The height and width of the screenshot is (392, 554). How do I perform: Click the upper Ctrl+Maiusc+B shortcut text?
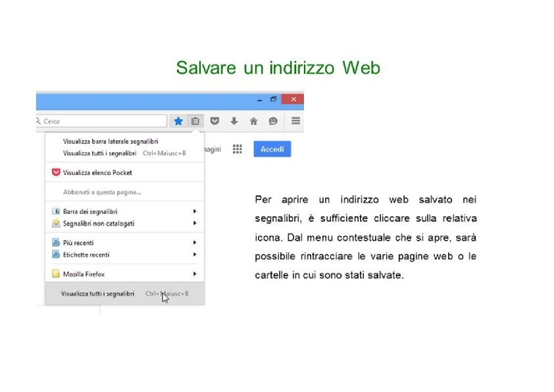(x=164, y=153)
